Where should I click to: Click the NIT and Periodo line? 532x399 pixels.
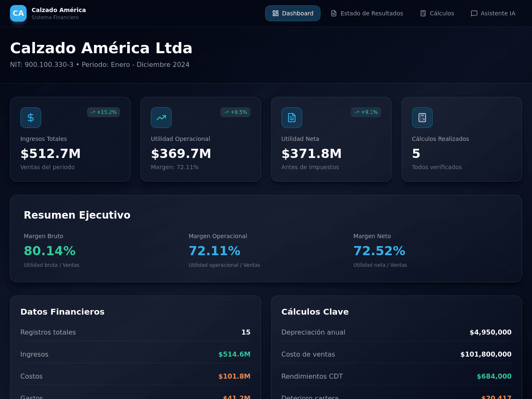[100, 64]
